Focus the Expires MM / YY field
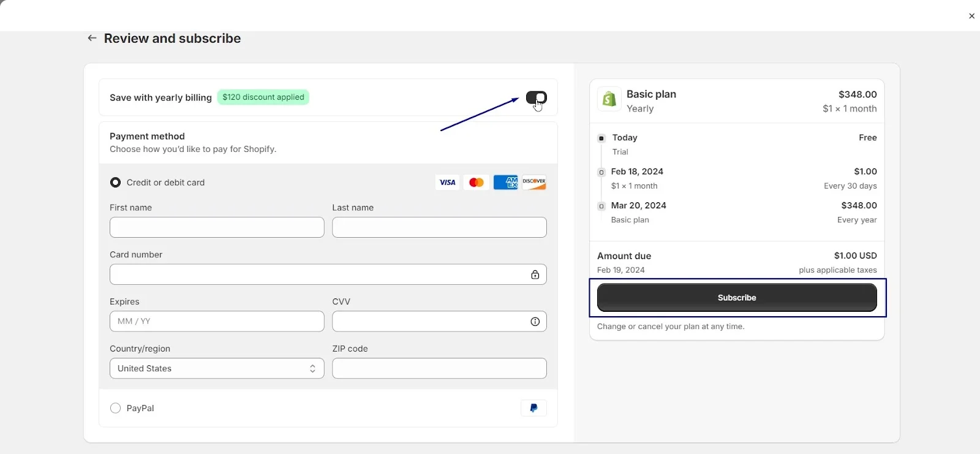The image size is (980, 454). point(217,322)
